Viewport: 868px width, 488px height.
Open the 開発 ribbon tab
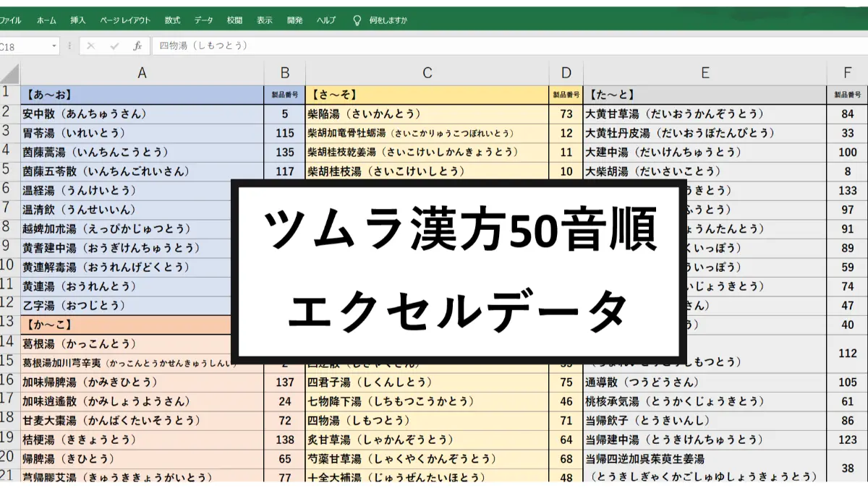[x=294, y=21]
